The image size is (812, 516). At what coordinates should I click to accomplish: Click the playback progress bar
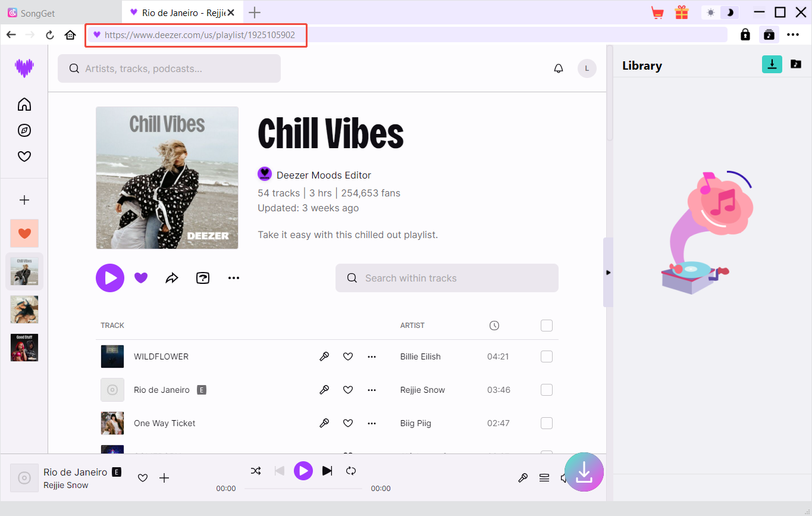click(303, 489)
